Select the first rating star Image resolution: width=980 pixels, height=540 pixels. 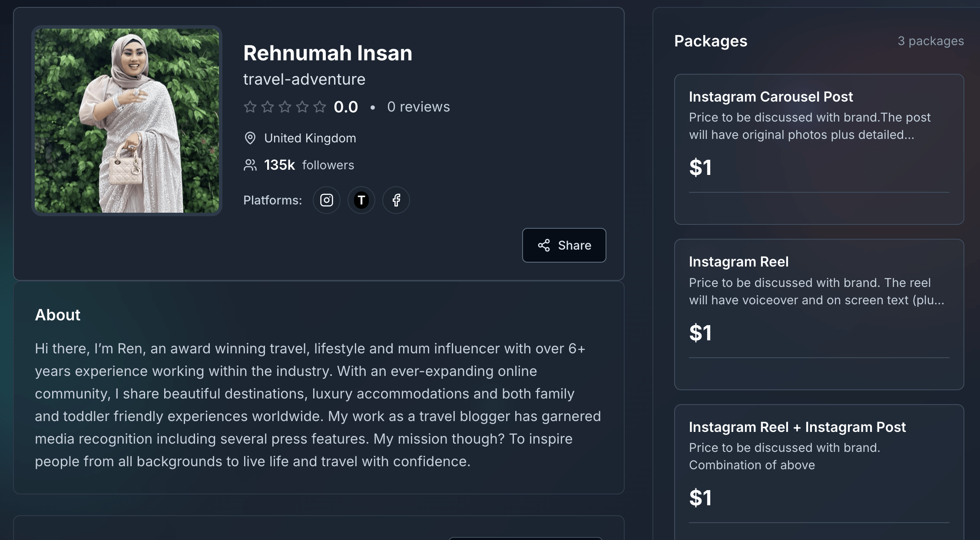point(250,107)
